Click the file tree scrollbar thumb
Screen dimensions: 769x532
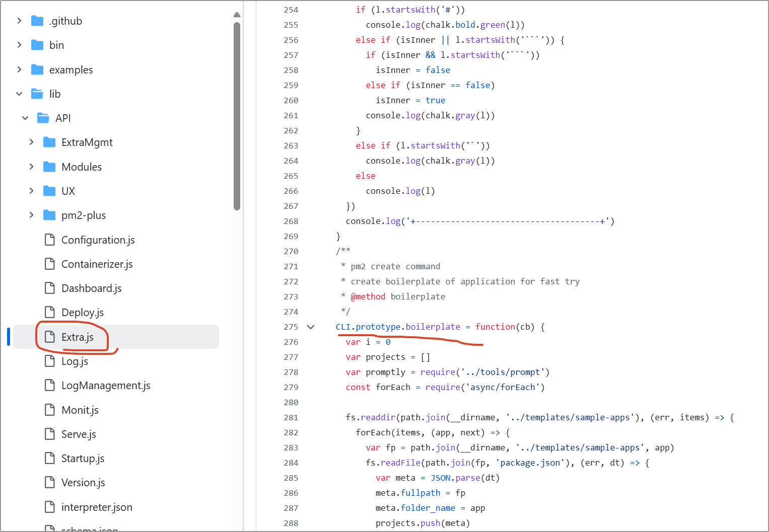[237, 116]
